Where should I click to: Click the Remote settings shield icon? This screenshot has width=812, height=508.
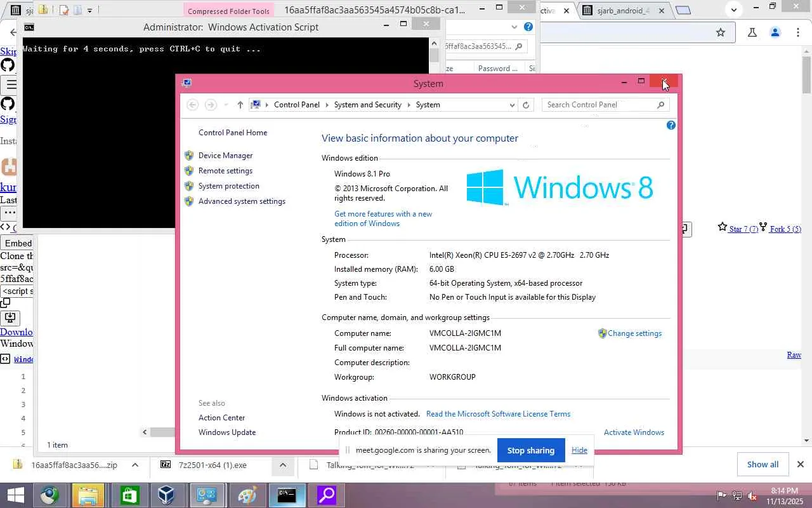click(189, 171)
